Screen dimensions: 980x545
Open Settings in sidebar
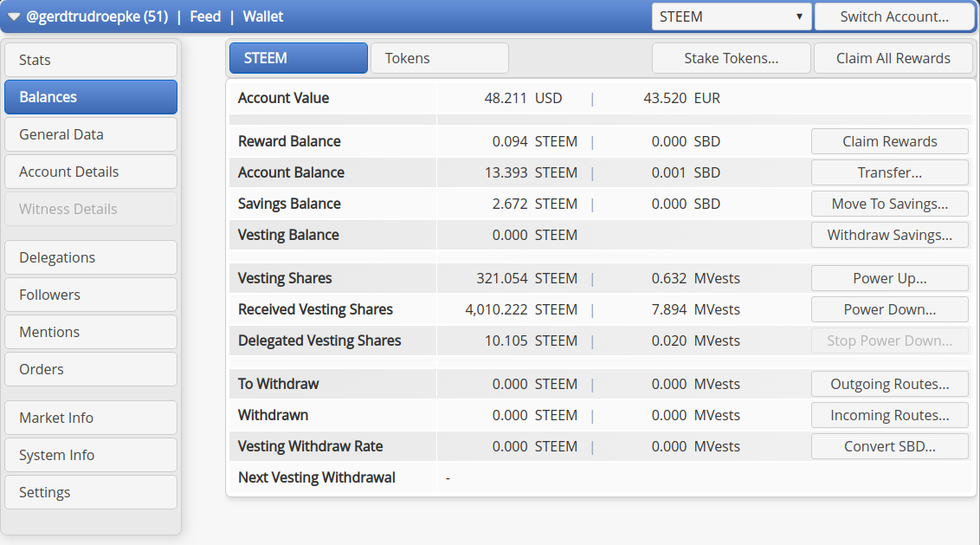pos(91,492)
